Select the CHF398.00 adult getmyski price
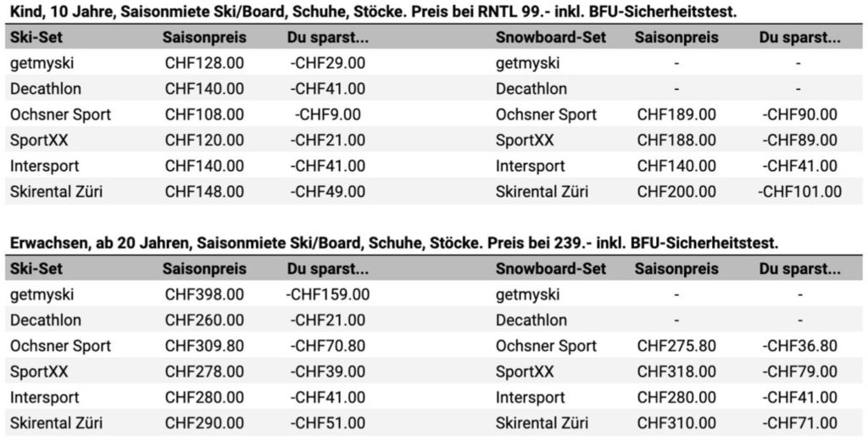 click(204, 295)
